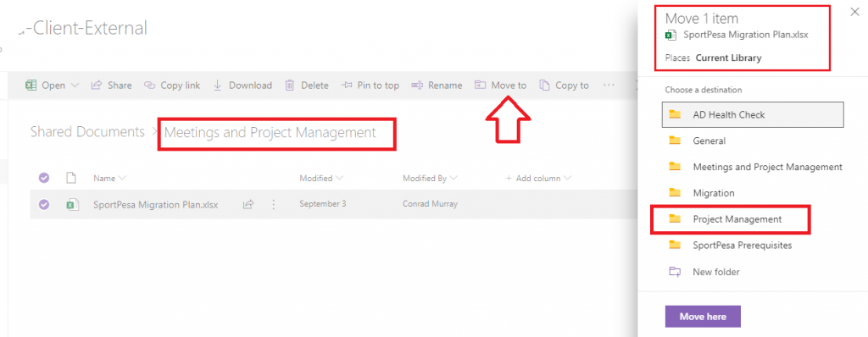Click the Client-External site title
868x337 pixels.
(x=82, y=28)
